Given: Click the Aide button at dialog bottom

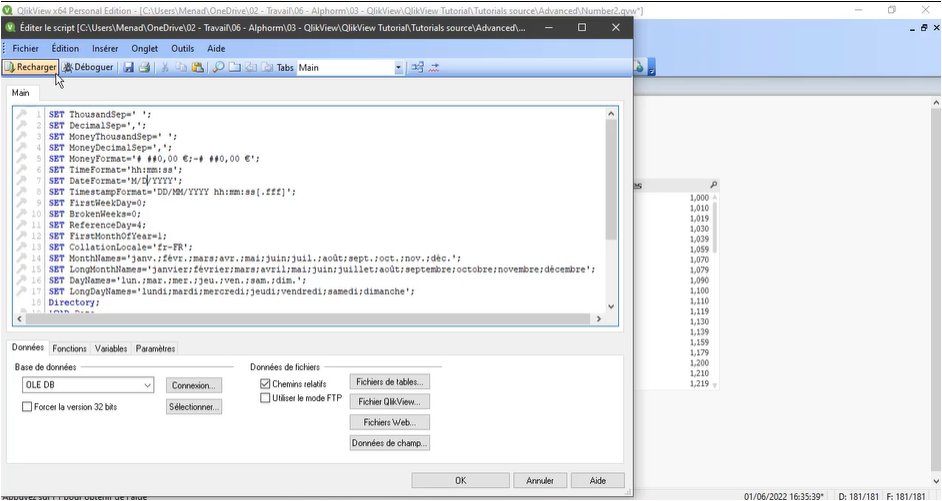Looking at the screenshot, I should pyautogui.click(x=598, y=481).
